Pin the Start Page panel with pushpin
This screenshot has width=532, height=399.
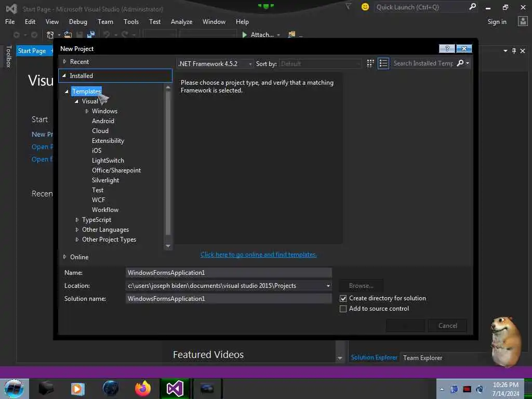click(514, 51)
